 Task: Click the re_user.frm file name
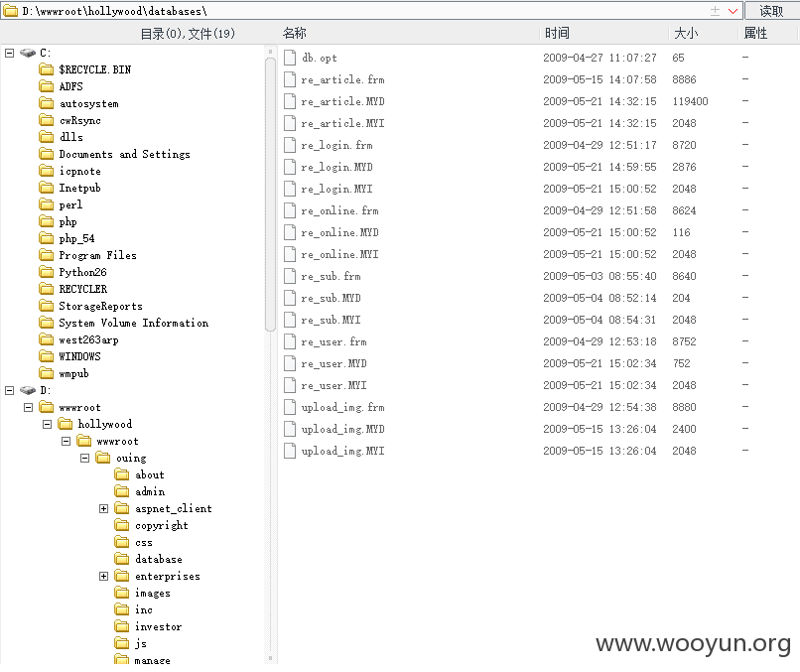click(x=333, y=341)
